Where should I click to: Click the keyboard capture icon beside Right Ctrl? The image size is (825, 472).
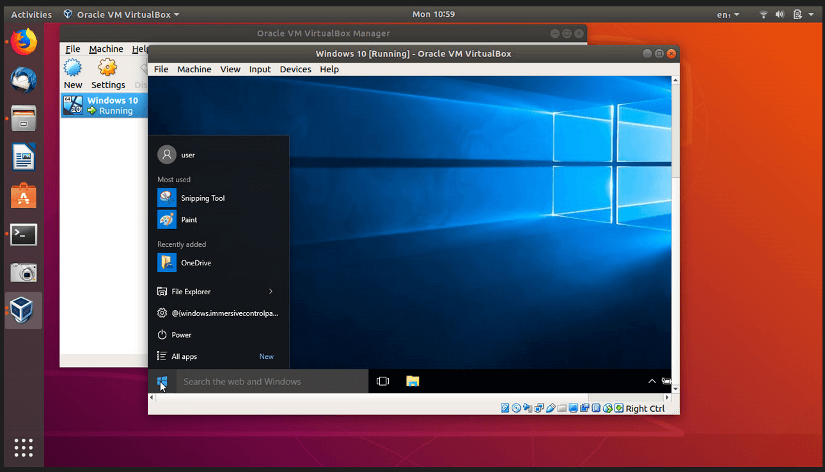[619, 408]
